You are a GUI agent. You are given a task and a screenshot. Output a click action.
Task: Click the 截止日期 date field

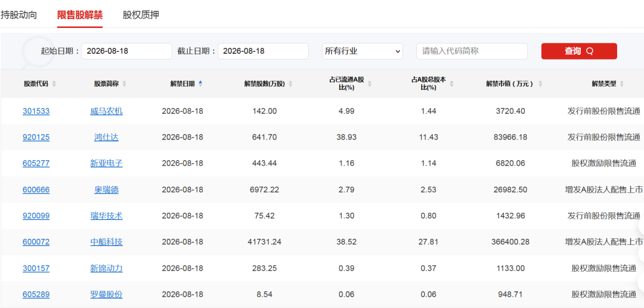263,51
